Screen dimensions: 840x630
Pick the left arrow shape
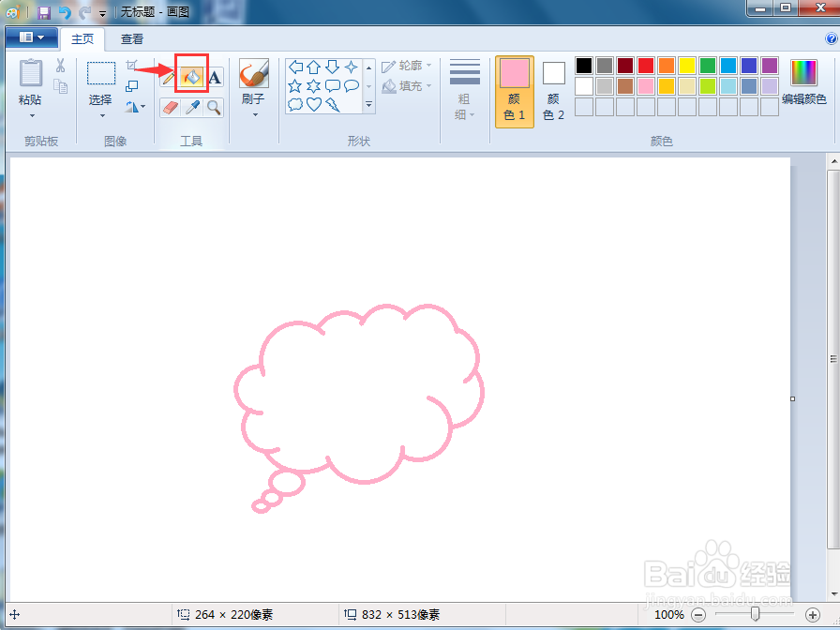pyautogui.click(x=295, y=67)
